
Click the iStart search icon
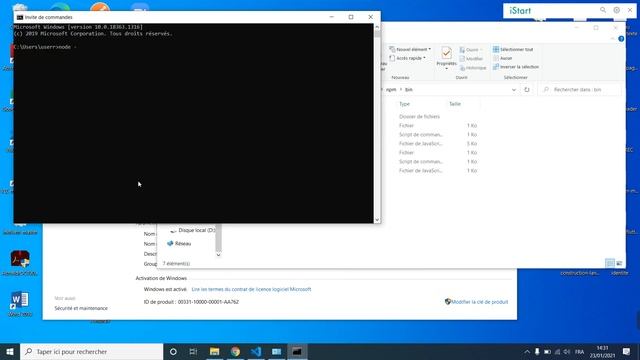(x=603, y=10)
